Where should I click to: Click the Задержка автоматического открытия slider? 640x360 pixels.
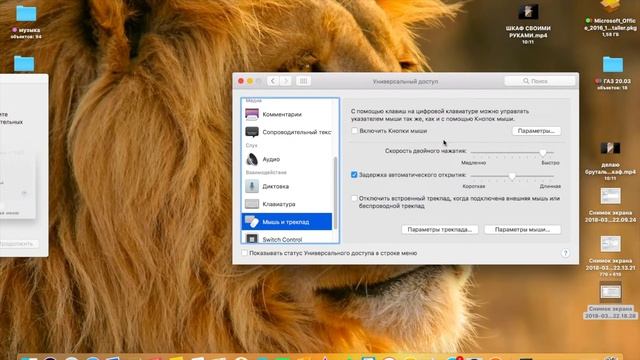pyautogui.click(x=512, y=176)
